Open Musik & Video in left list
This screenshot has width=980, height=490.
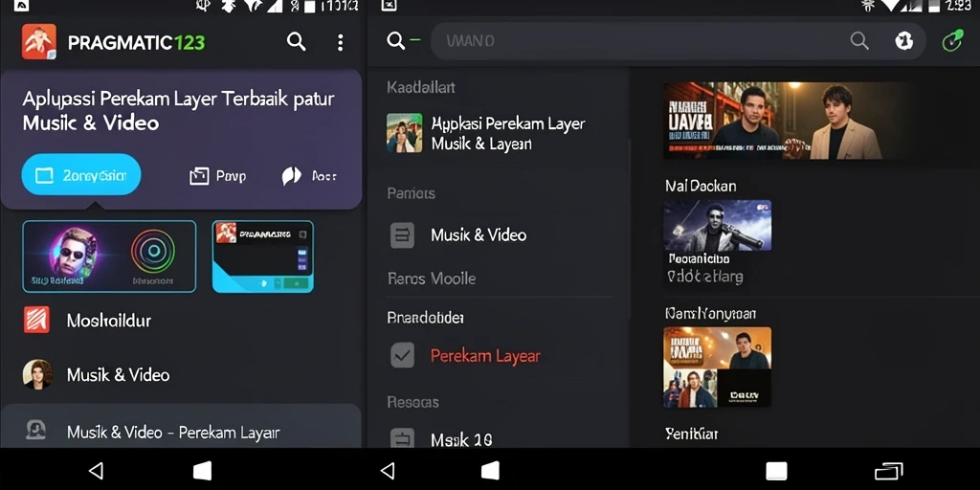coord(181,375)
